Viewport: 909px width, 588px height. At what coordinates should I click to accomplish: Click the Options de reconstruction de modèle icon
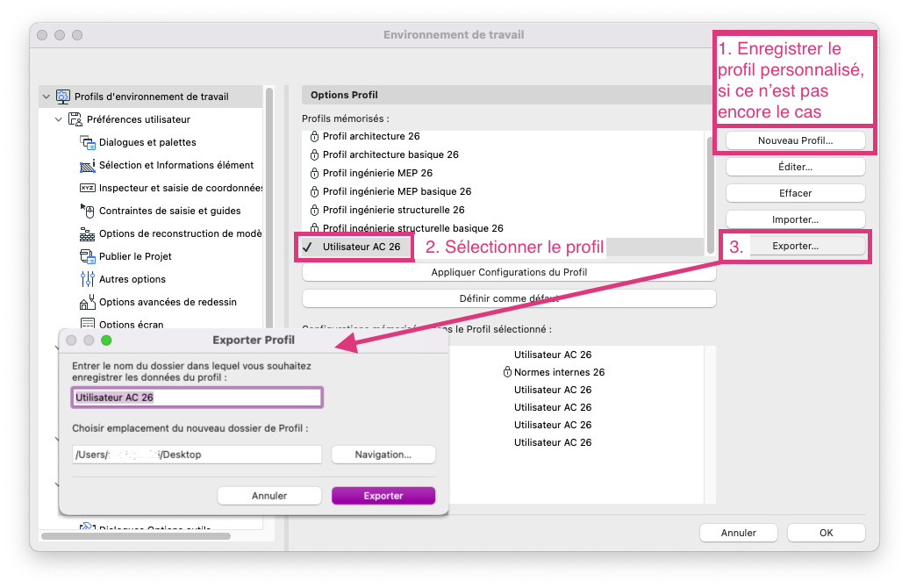tap(87, 233)
